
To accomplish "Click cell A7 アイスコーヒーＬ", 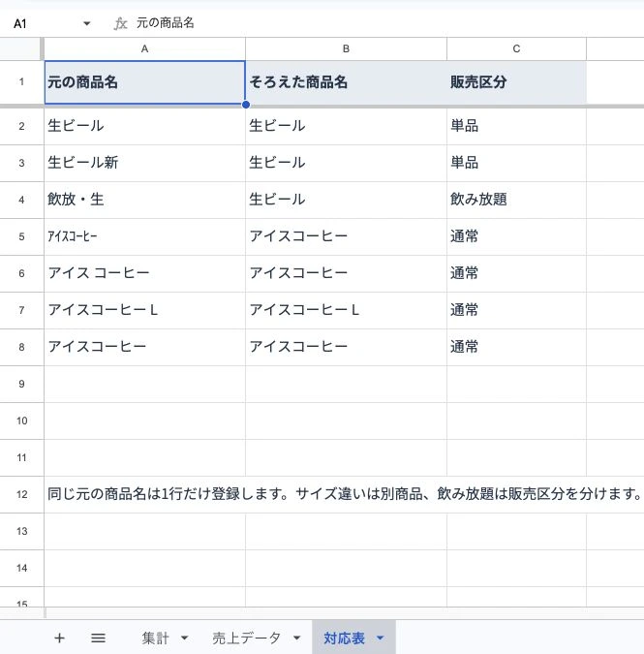I will pyautogui.click(x=144, y=310).
